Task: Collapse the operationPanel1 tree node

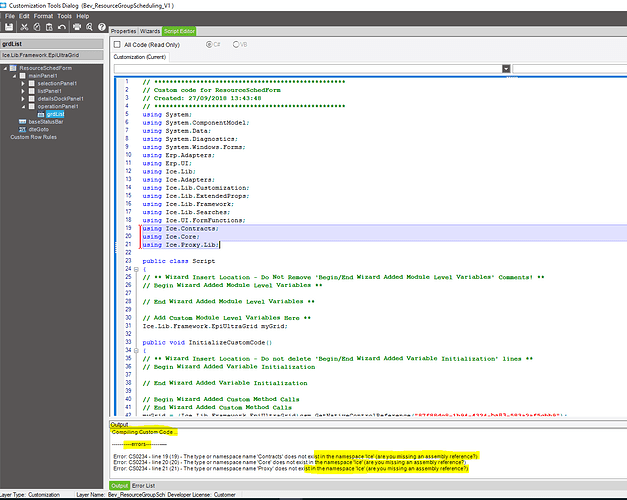Action: coord(23,106)
